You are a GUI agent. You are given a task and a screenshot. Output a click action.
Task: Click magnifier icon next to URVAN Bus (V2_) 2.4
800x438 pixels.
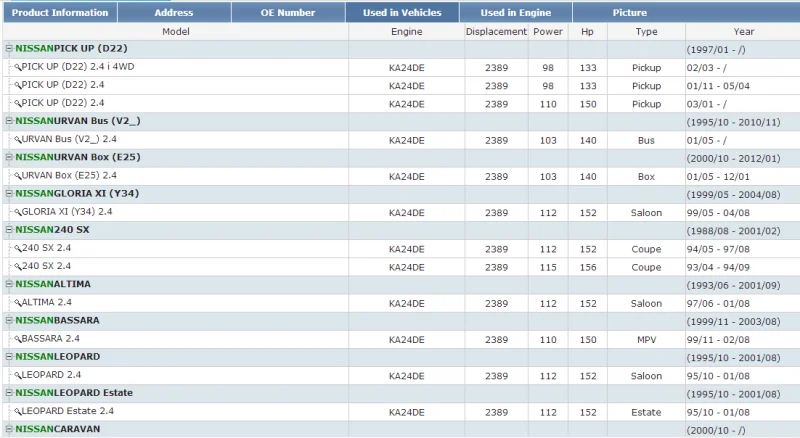(x=18, y=139)
